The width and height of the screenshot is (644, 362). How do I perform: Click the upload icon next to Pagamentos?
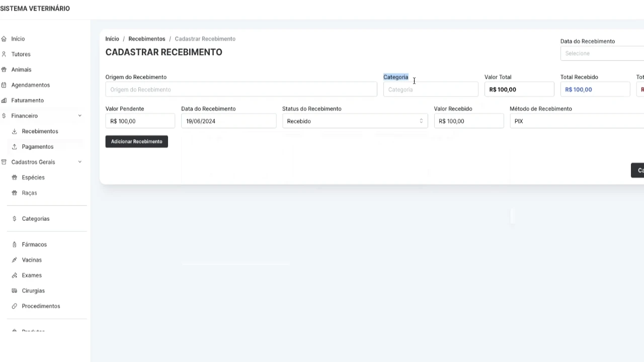[x=15, y=147]
